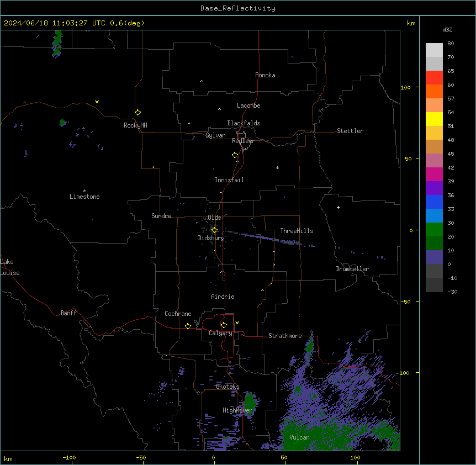Click the Drumheller town label
476x465 pixels.
[352, 269]
